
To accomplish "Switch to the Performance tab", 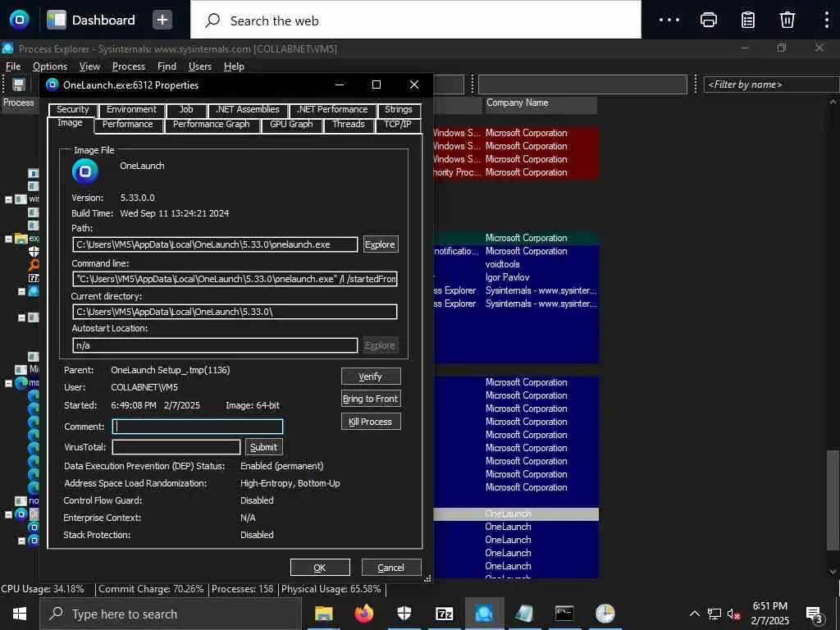I will point(127,125).
